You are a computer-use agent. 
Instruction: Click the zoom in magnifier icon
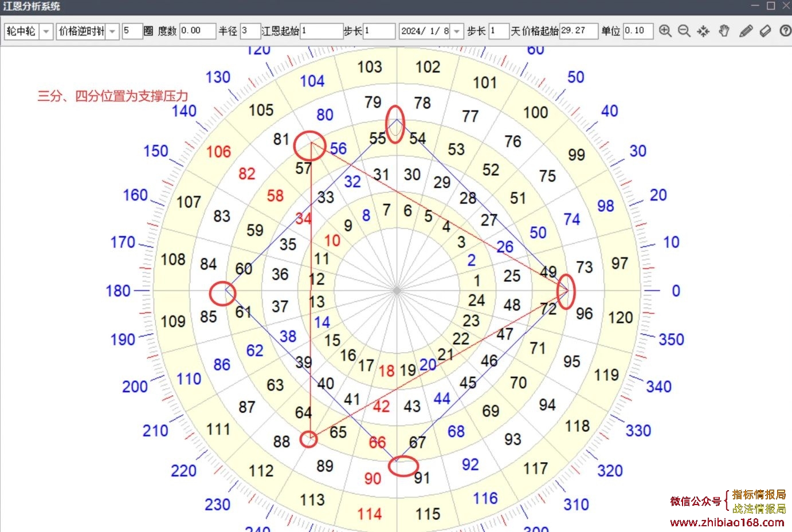665,31
